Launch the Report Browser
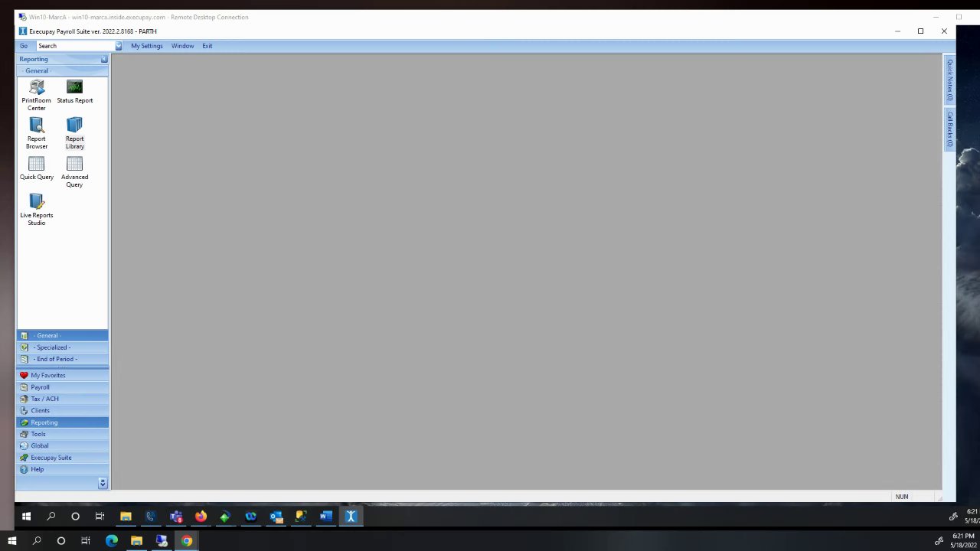 click(37, 133)
